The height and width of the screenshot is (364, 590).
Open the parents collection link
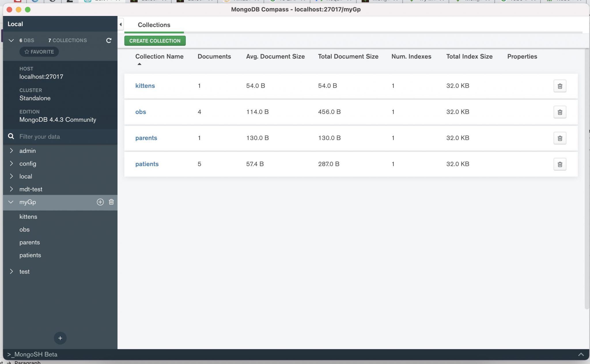146,138
